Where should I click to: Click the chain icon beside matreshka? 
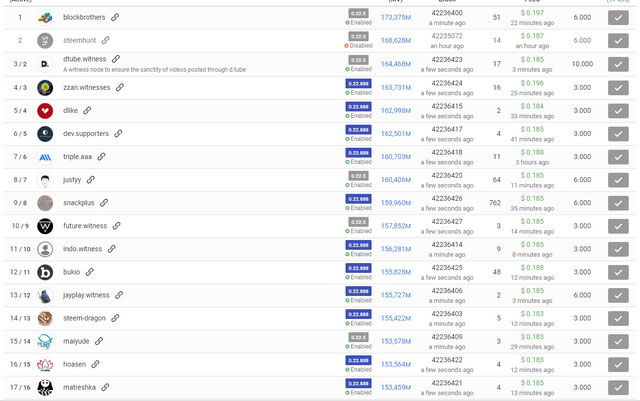(105, 387)
